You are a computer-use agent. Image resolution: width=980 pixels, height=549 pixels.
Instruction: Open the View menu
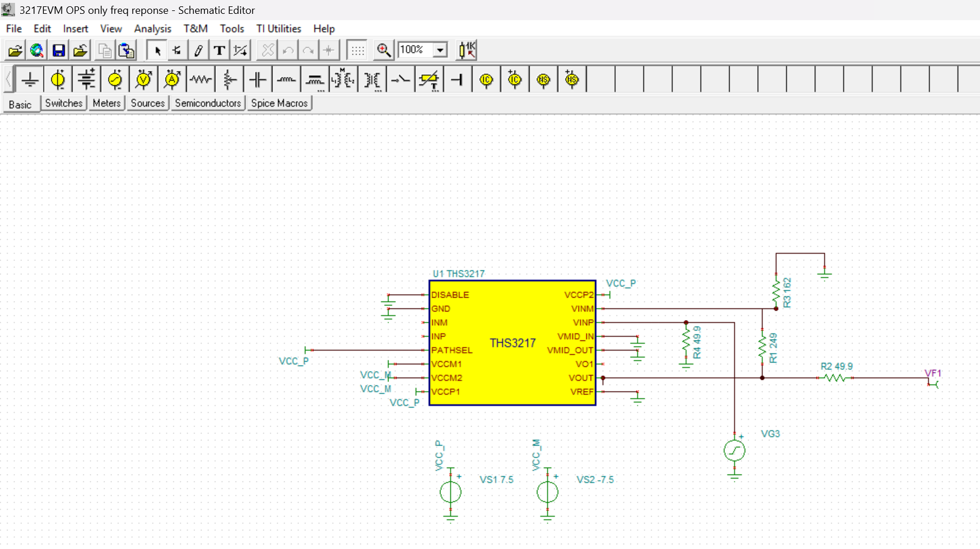click(x=111, y=29)
